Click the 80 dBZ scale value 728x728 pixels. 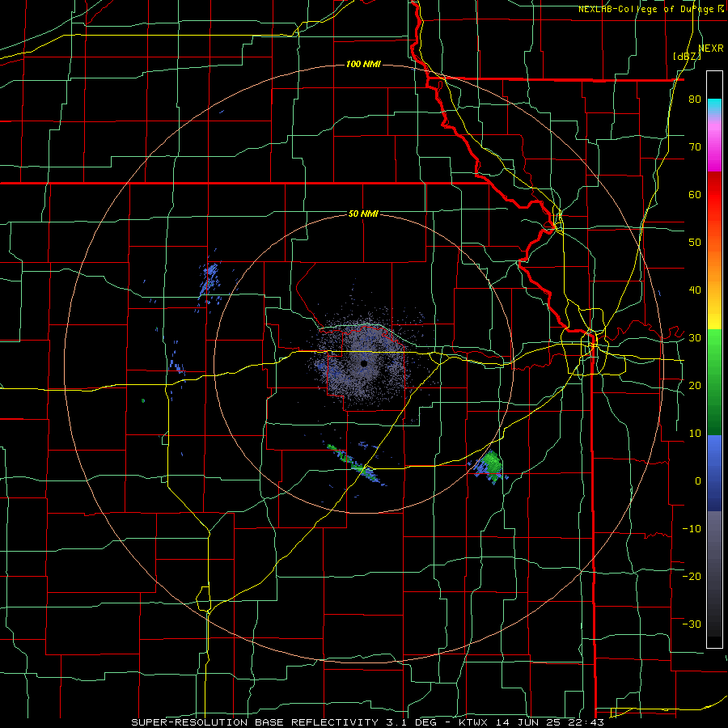(695, 99)
